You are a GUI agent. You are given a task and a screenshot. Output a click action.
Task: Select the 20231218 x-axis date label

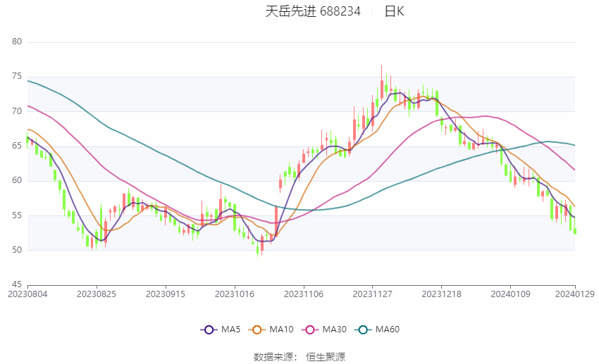coord(442,294)
